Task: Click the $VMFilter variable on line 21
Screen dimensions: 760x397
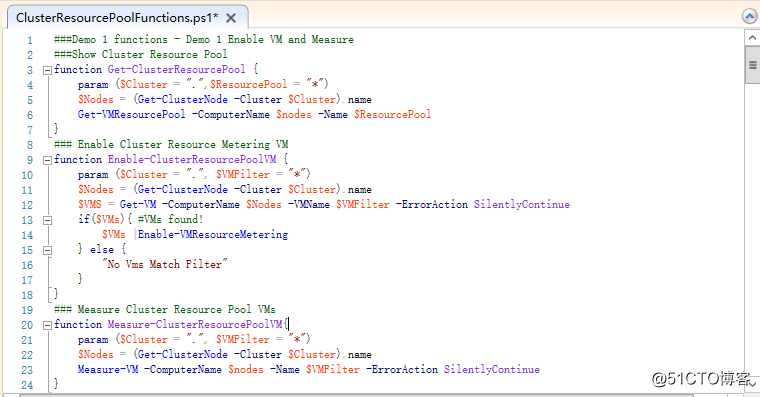Action: click(x=242, y=339)
